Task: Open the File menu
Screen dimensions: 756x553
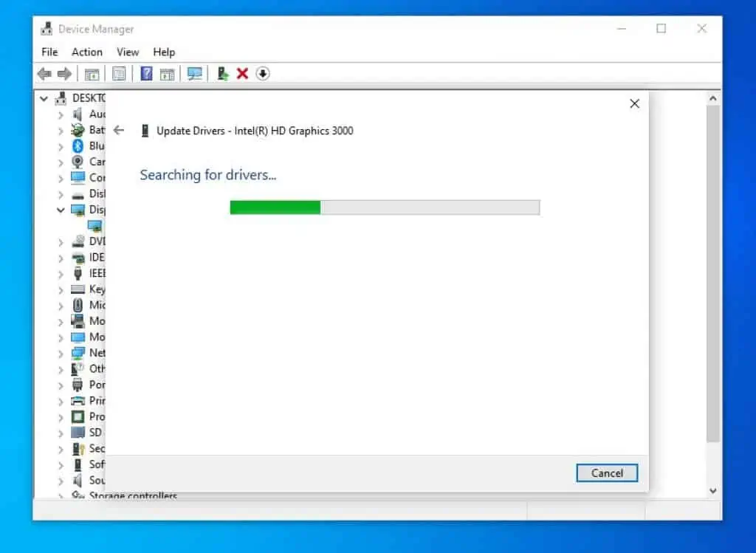Action: coord(49,52)
